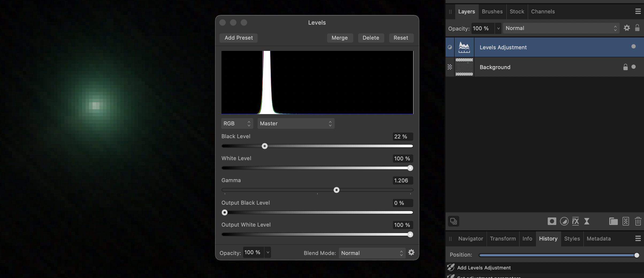644x278 pixels.
Task: Add a new pixel layer icon
Action: point(626,221)
